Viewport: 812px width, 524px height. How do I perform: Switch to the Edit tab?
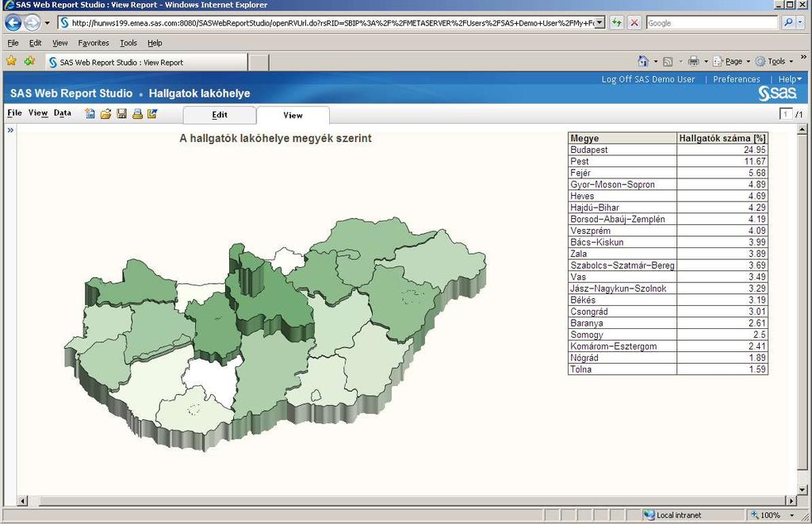point(220,115)
